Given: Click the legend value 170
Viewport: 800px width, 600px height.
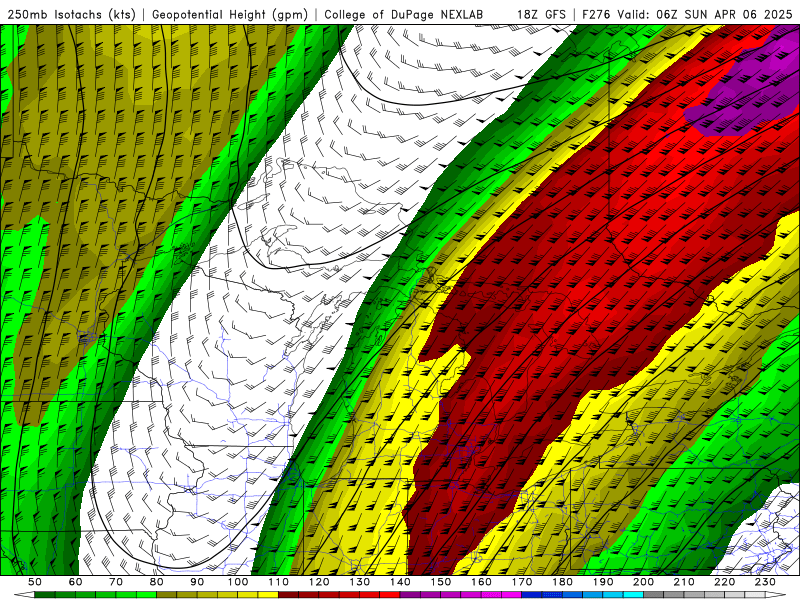Looking at the screenshot, I should pos(522,582).
